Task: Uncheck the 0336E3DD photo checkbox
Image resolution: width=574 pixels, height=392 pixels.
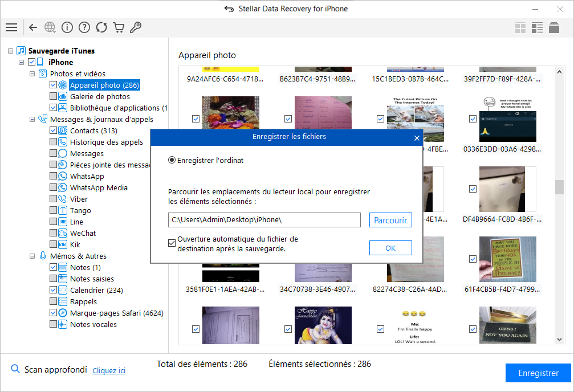Action: coord(473,119)
